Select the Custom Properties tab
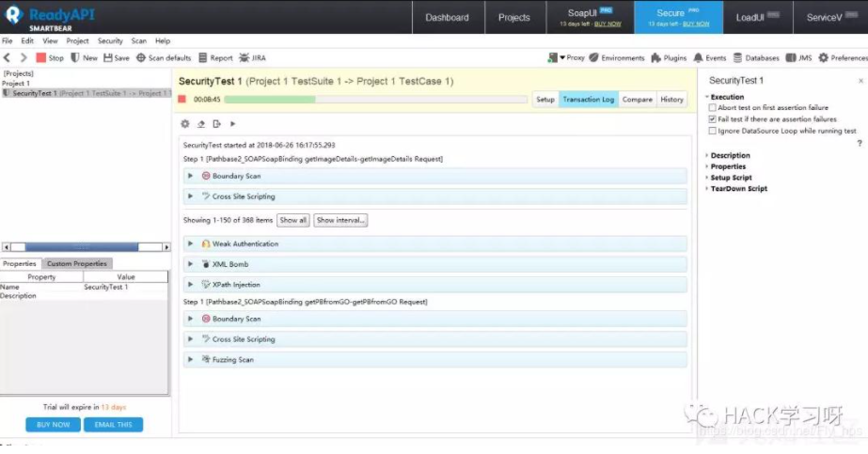The width and height of the screenshot is (868, 454). coord(77,264)
